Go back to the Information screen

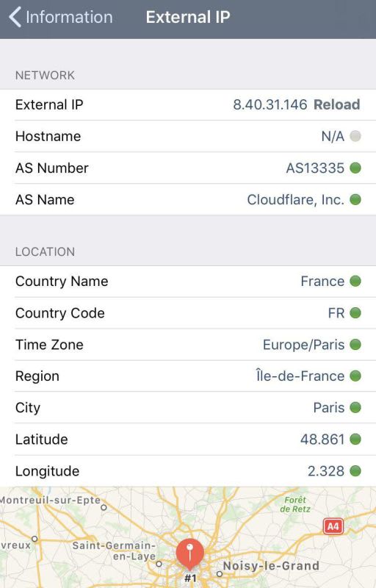(61, 17)
